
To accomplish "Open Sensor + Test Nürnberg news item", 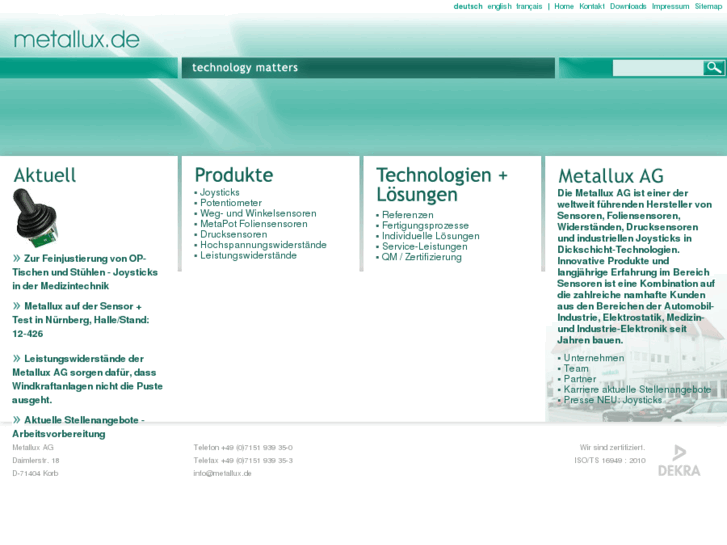I will pyautogui.click(x=81, y=320).
